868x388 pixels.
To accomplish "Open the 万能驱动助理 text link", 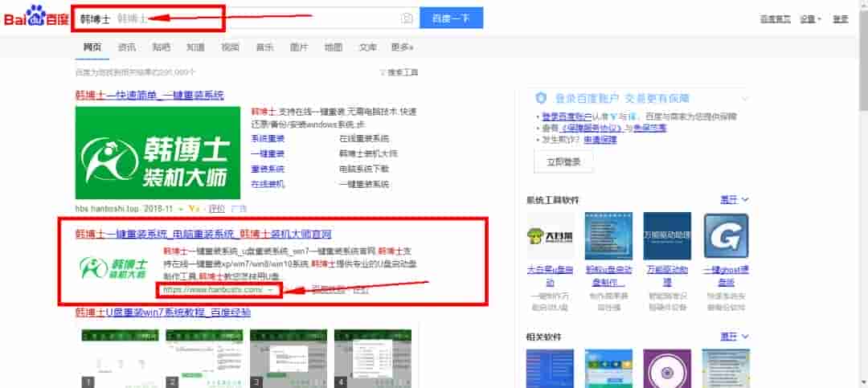I will click(x=667, y=276).
